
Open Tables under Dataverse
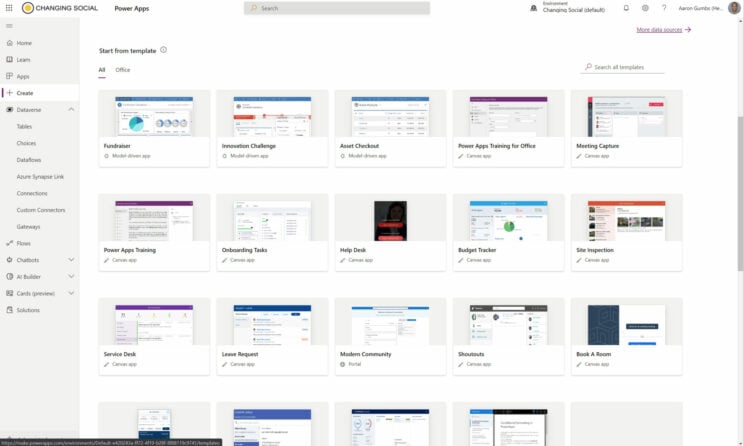coord(24,126)
